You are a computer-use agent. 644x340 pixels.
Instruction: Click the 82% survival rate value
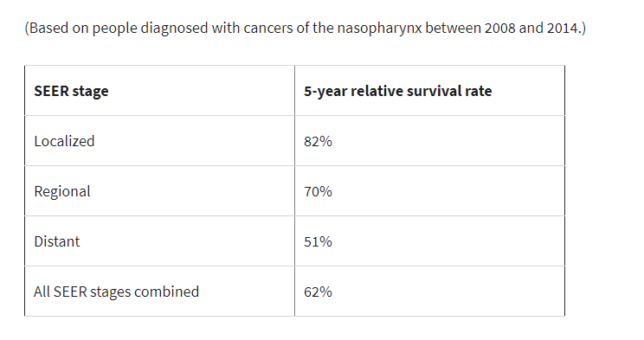pos(318,141)
